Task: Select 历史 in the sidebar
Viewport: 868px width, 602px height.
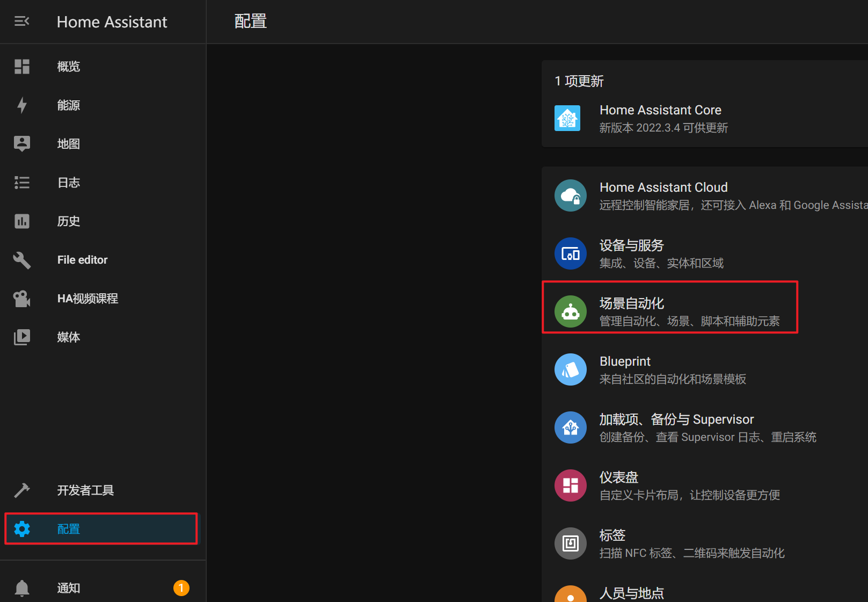Action: 103,221
